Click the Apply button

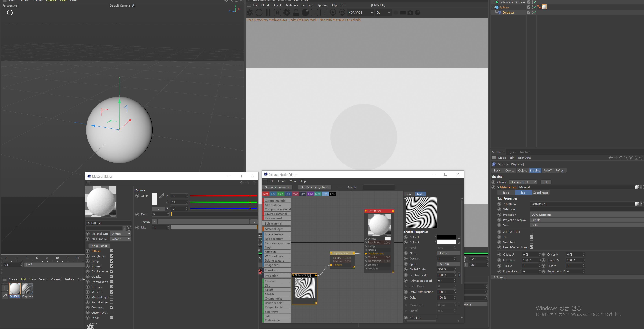click(476, 304)
